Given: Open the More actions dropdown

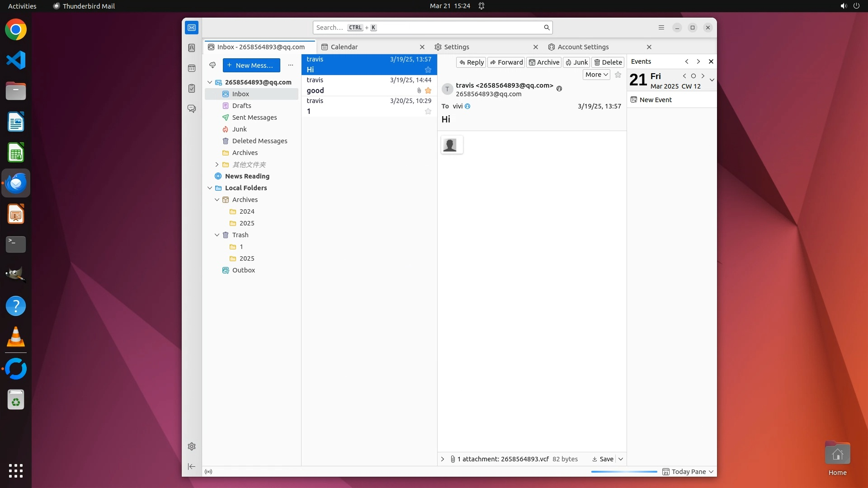Looking at the screenshot, I should (x=596, y=75).
